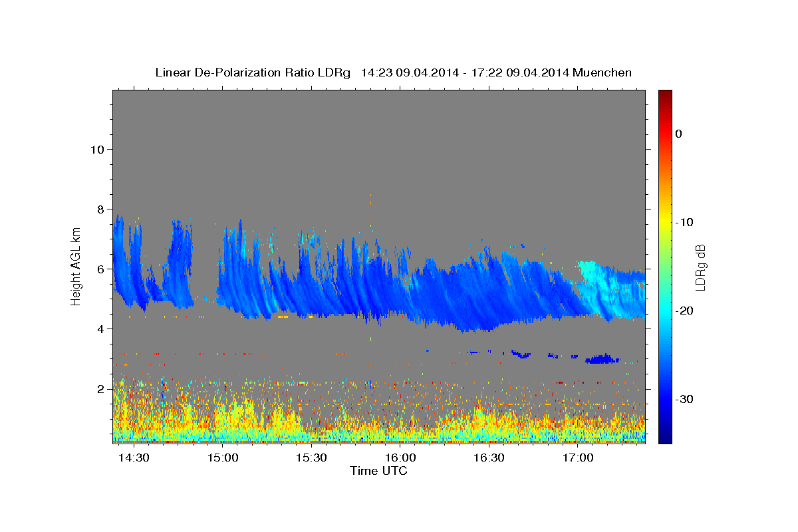Image resolution: width=798 pixels, height=532 pixels.
Task: Click the "Muenchen" location text in the title
Action: 602,72
